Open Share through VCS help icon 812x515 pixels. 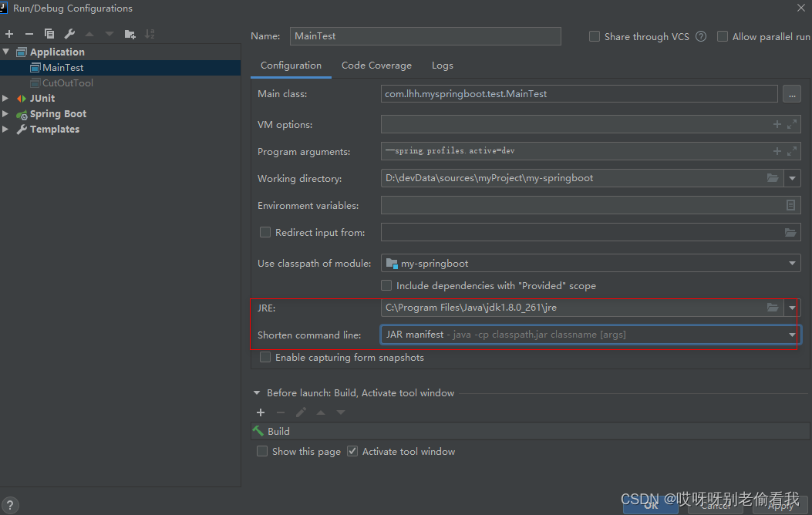tap(701, 37)
